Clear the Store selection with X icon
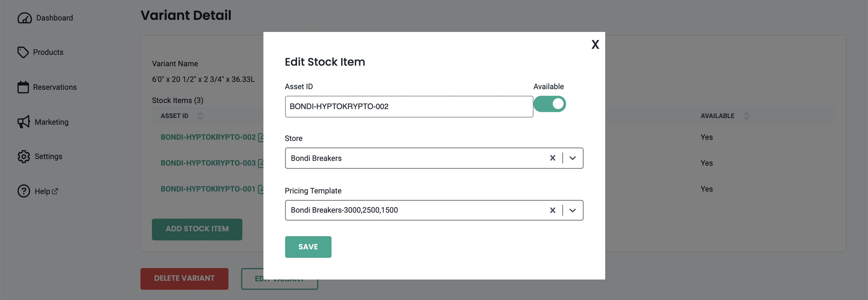The width and height of the screenshot is (868, 300). pos(552,158)
